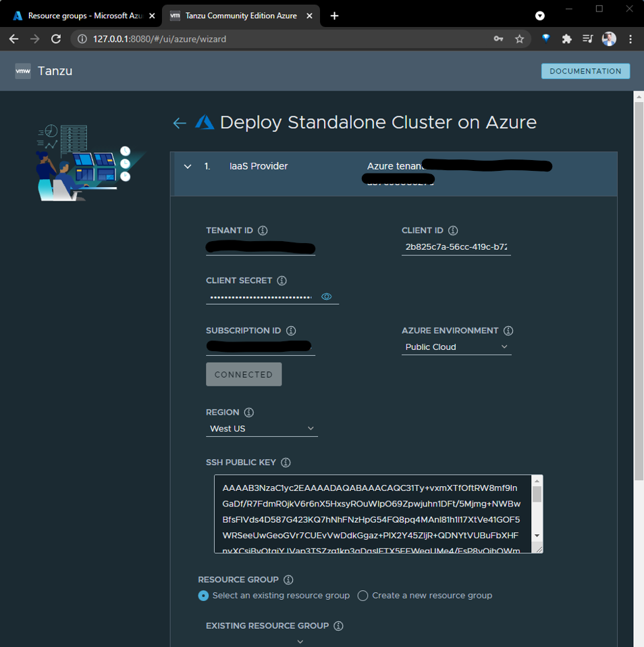The width and height of the screenshot is (644, 647).
Task: Click the back arrow beside Deploy Standalone Cluster title
Action: (180, 123)
